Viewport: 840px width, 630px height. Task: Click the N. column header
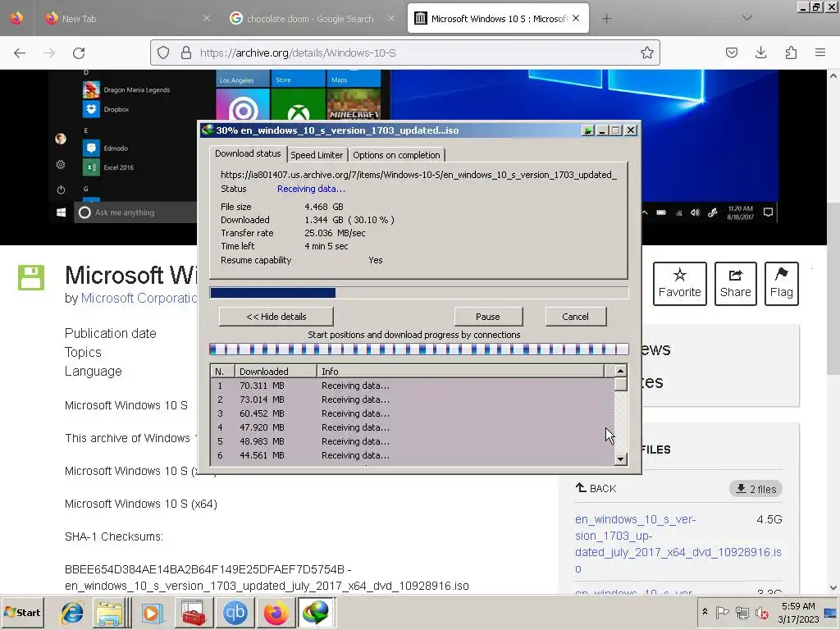[223, 372]
